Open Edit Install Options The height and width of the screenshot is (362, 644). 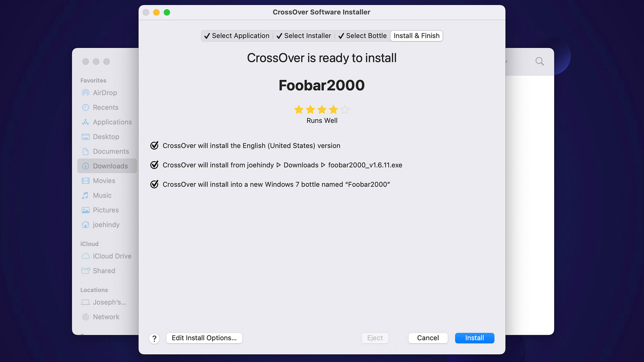pyautogui.click(x=204, y=338)
